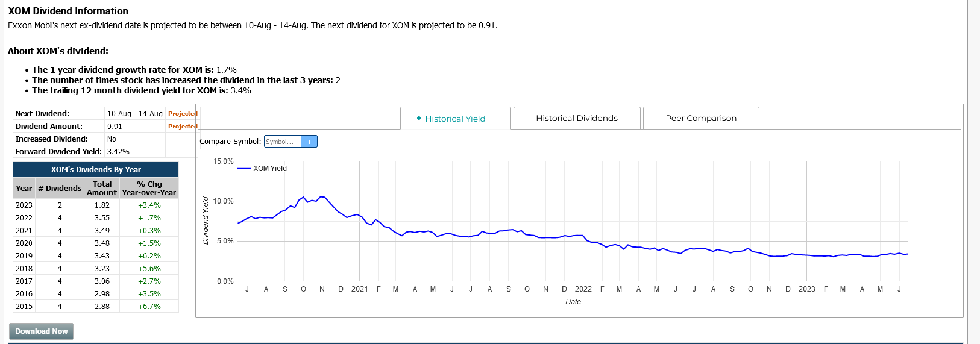Click the Year column header
This screenshot has width=980, height=344.
pyautogui.click(x=24, y=189)
